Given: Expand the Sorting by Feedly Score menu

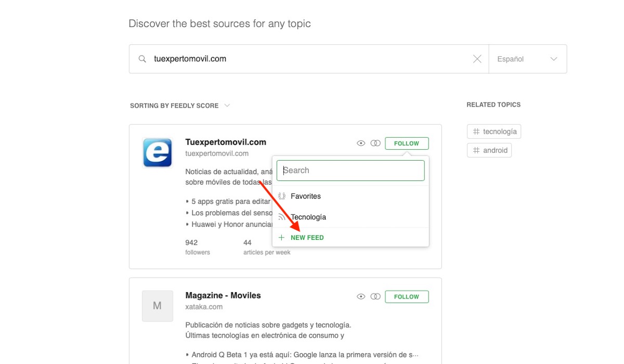Looking at the screenshot, I should point(179,106).
